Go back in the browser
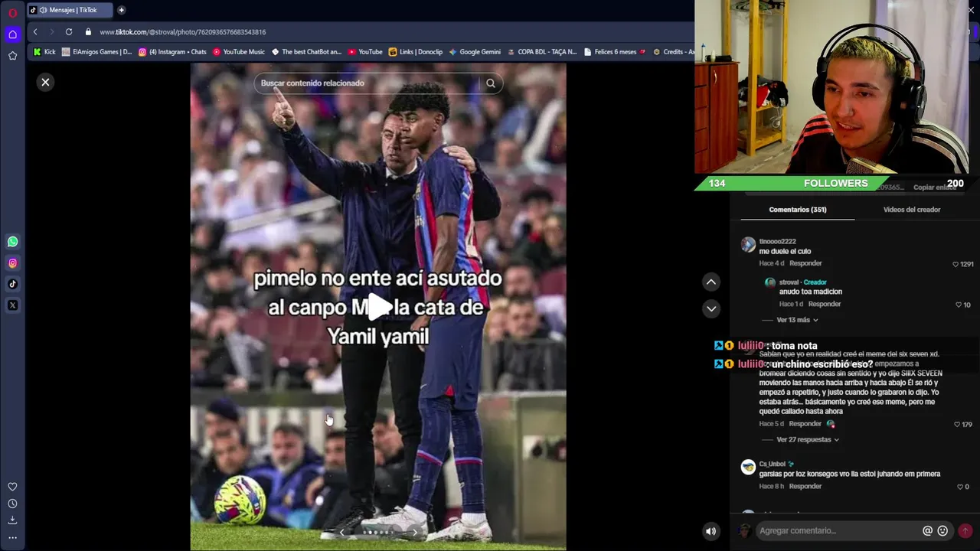The width and height of the screenshot is (980, 551). coord(35,32)
